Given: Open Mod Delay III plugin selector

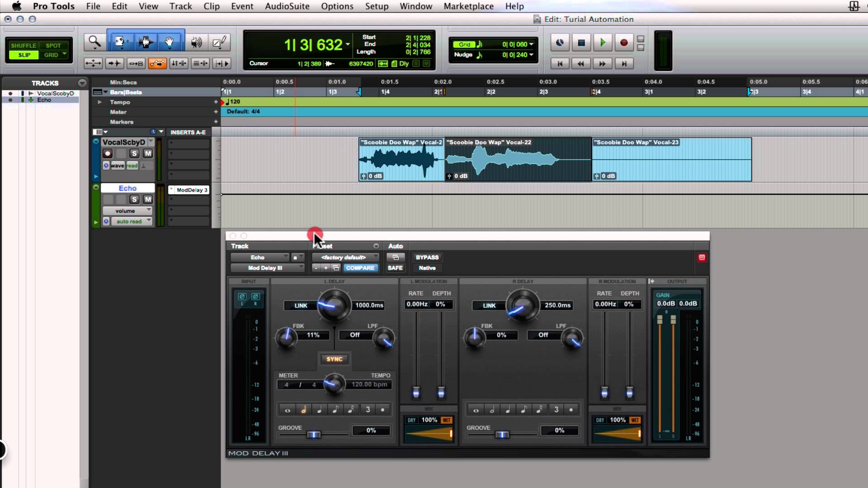Looking at the screenshot, I should (267, 268).
